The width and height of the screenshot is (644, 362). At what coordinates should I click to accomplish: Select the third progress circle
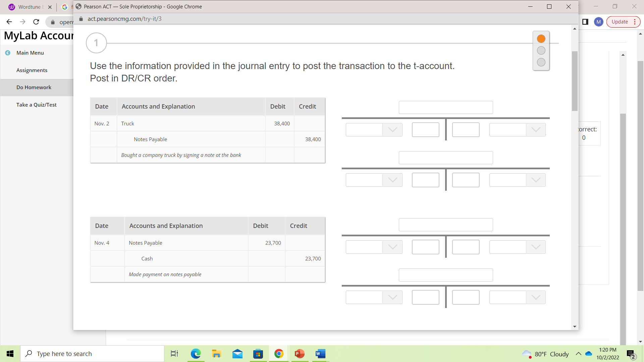click(x=541, y=62)
